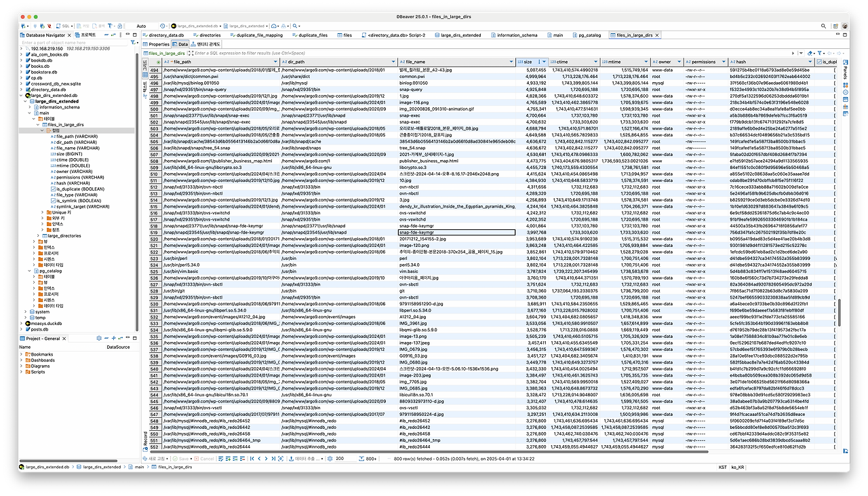Go to the next result page arrow
Screen dimensions: 868x496
tap(267, 459)
